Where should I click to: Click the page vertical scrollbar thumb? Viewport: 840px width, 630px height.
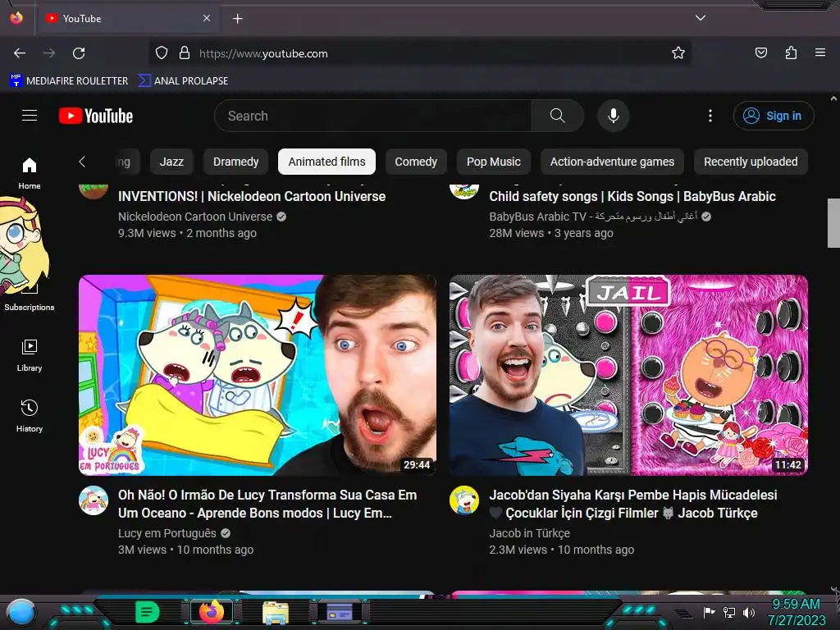(x=833, y=223)
